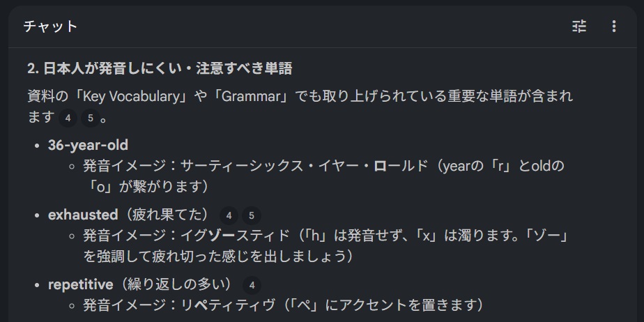Click the word exhausted in the list
644x322 pixels.
coord(83,215)
